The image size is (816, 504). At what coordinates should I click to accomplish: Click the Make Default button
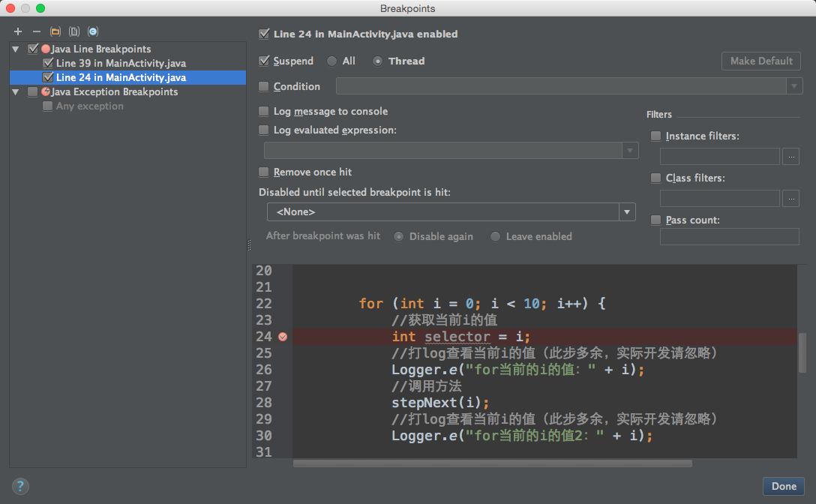(760, 61)
